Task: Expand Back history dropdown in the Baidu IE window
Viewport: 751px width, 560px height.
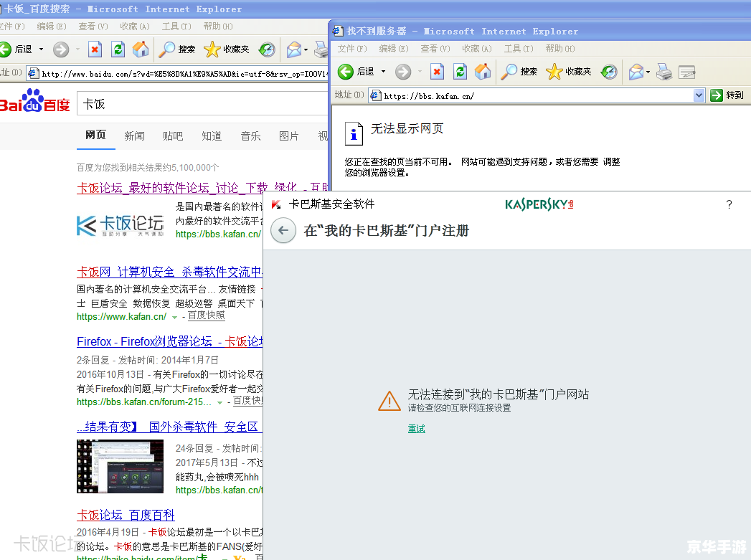Action: (41, 49)
